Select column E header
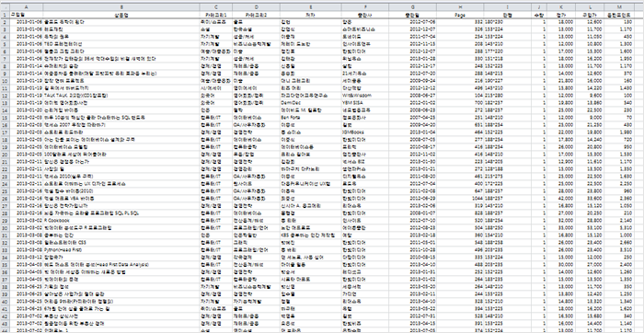 pos(311,7)
